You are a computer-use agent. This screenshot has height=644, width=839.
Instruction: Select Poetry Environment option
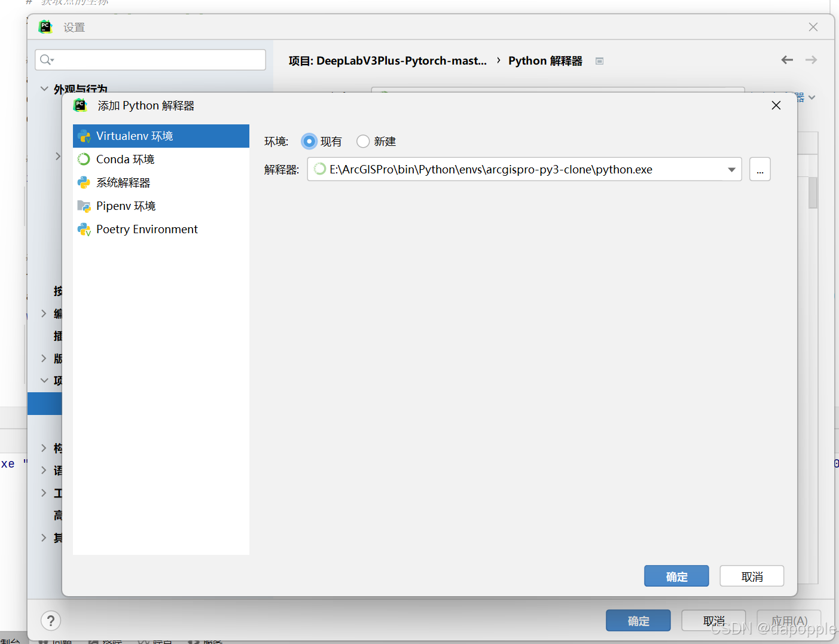pyautogui.click(x=161, y=229)
